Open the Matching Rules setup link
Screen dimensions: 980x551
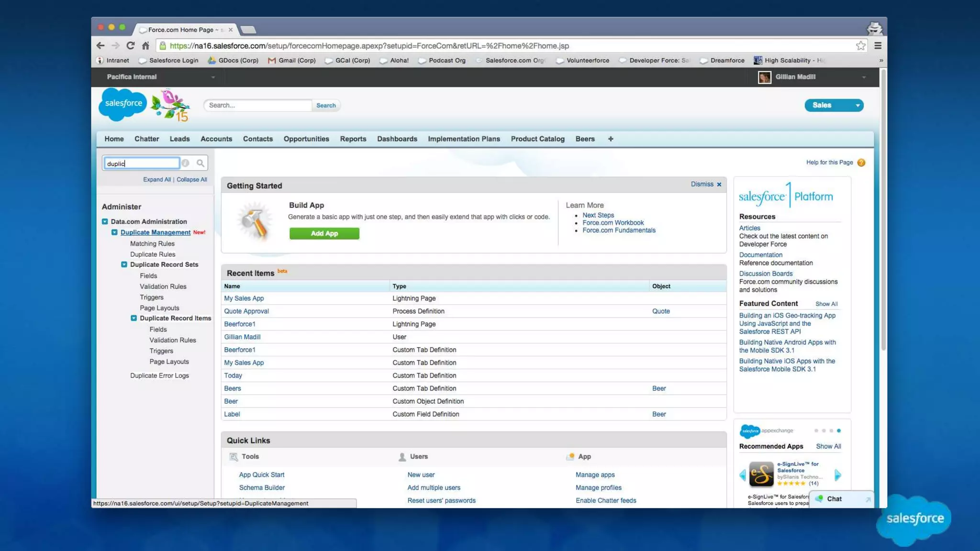152,243
